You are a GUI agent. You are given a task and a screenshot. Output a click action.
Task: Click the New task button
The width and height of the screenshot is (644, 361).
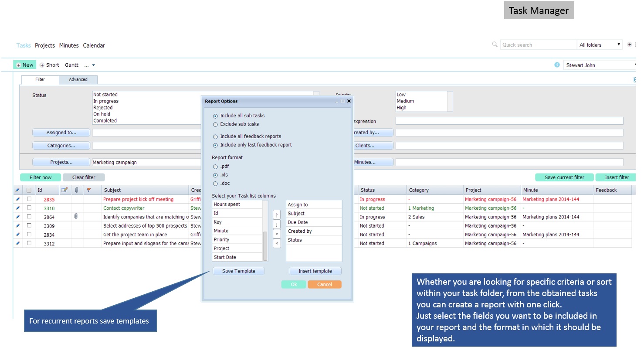click(25, 65)
